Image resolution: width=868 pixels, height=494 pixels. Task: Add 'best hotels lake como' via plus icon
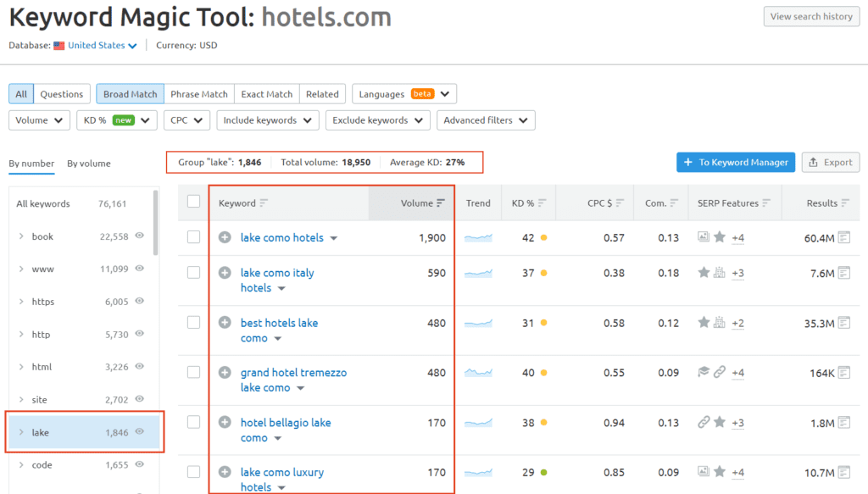tap(224, 322)
